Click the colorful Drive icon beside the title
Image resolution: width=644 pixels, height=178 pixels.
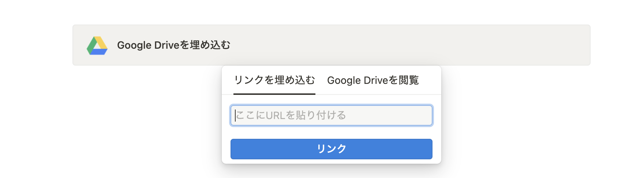(x=97, y=45)
